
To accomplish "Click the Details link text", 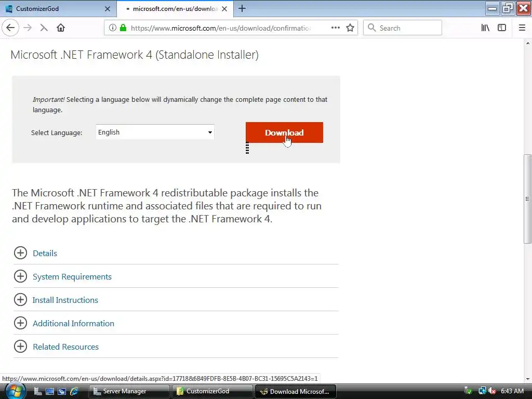I will point(45,254).
